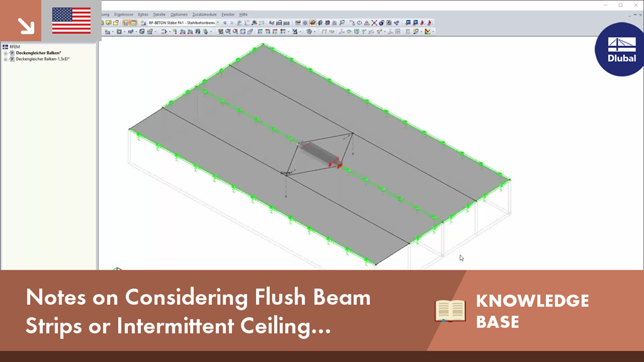Open the Optionen menu
644x362 pixels.
click(179, 14)
